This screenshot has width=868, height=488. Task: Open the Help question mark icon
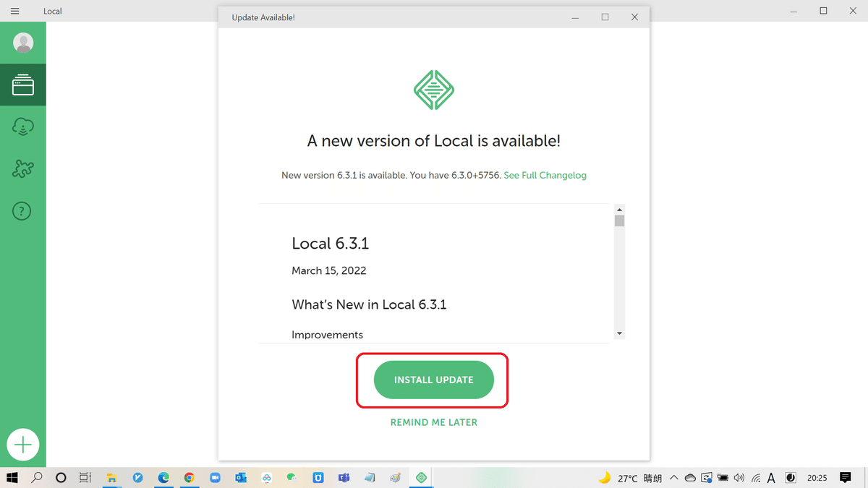point(23,211)
